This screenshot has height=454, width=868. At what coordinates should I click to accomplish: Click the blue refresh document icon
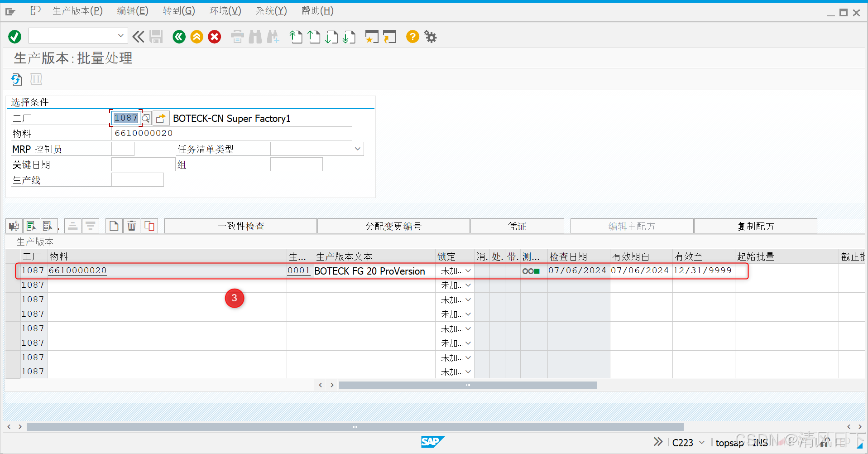[x=17, y=79]
